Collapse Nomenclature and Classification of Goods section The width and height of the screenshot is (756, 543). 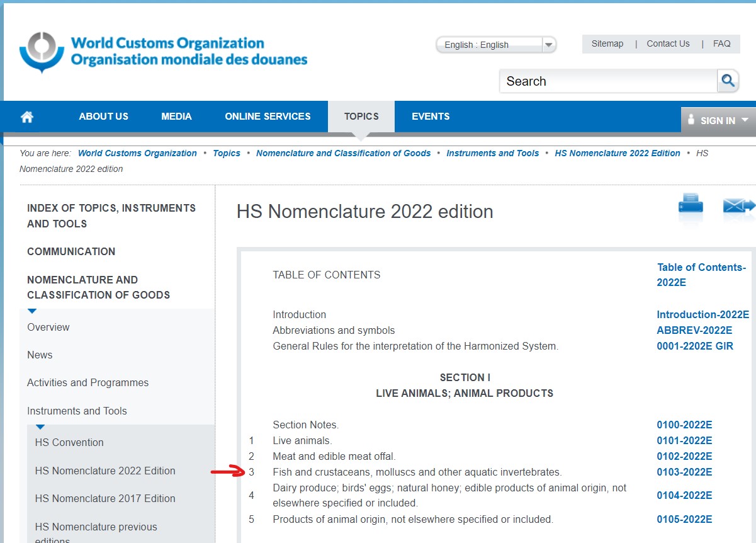tap(98, 287)
